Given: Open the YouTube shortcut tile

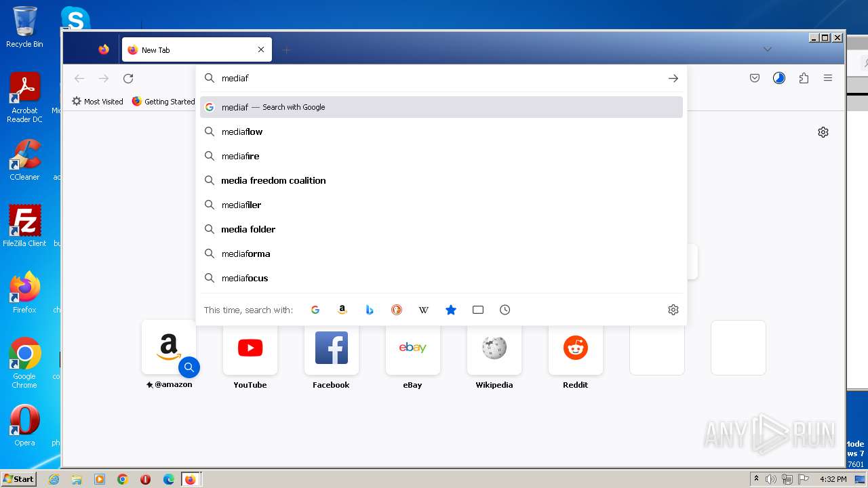Looking at the screenshot, I should click(x=250, y=348).
